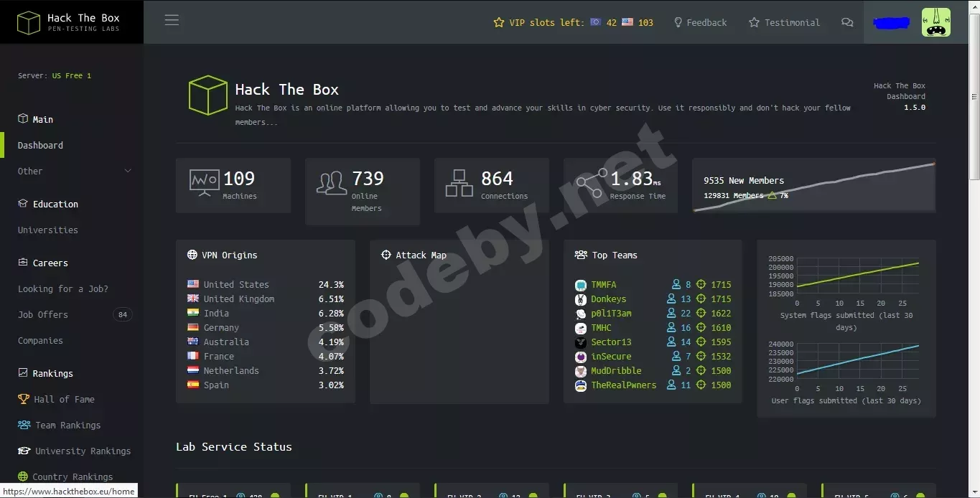
Task: Click the Careers briefcase icon
Action: click(x=23, y=263)
